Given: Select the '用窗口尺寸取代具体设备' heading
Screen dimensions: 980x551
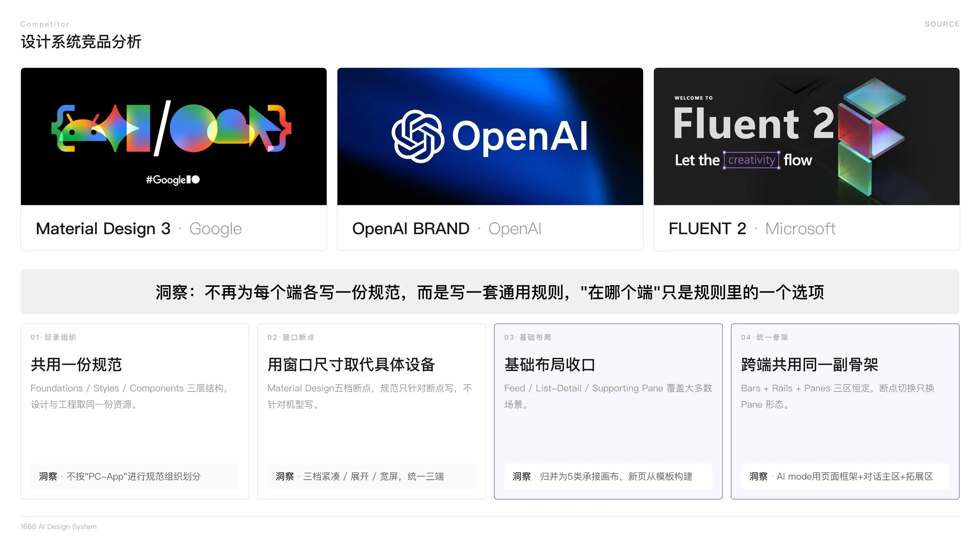Looking at the screenshot, I should 351,364.
